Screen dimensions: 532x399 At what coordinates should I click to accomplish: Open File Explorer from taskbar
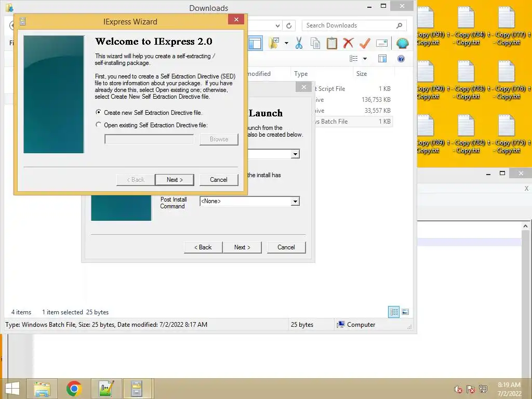[42, 389]
